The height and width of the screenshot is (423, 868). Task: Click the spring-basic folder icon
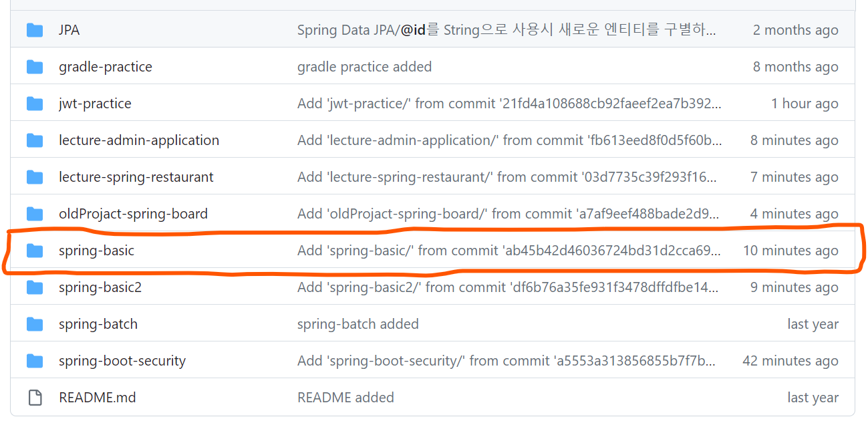tap(35, 251)
